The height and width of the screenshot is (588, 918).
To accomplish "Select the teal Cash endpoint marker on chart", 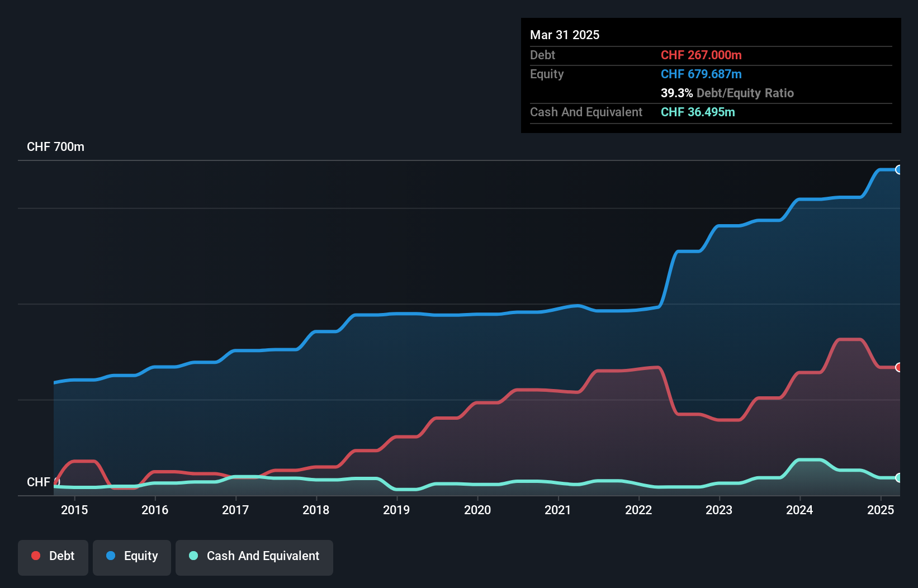I will tap(899, 478).
